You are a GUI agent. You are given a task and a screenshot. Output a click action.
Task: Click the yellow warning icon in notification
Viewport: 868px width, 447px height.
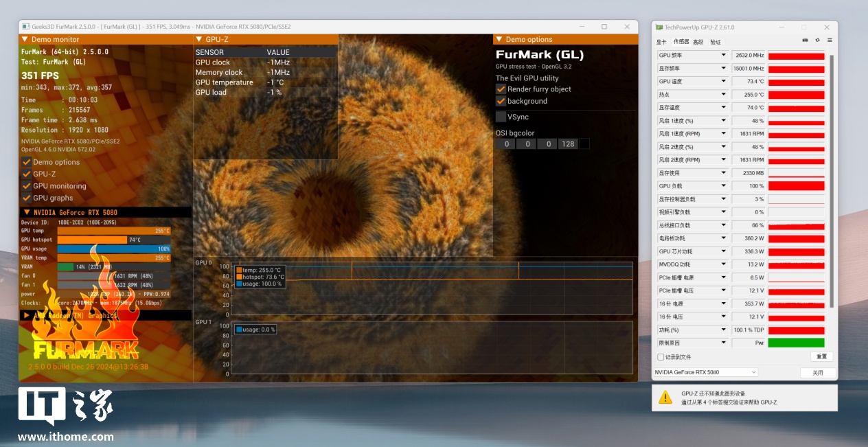click(665, 398)
